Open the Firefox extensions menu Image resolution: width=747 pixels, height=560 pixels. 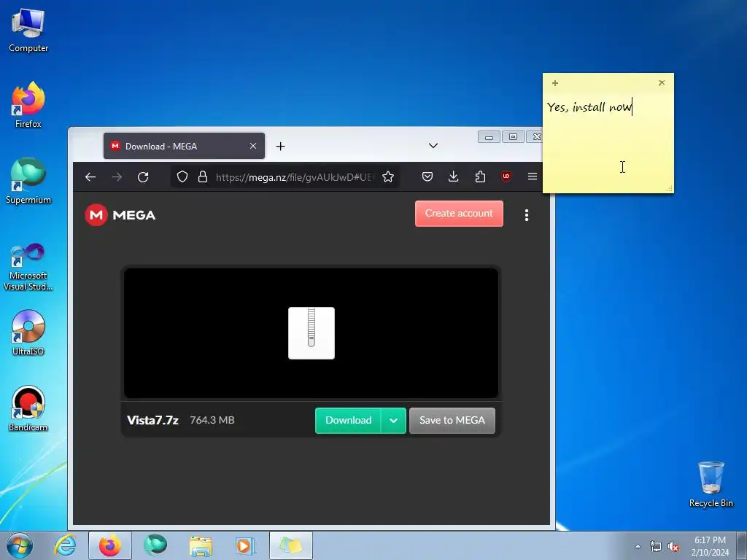(480, 176)
